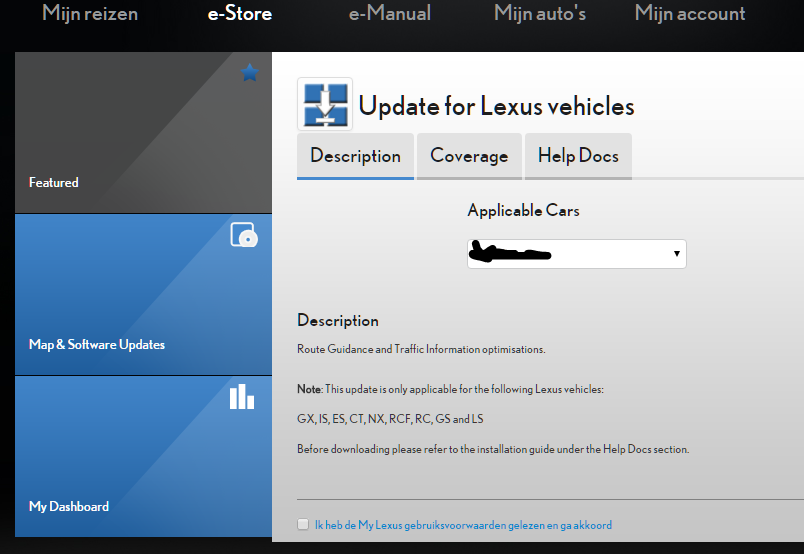The width and height of the screenshot is (804, 554).
Task: Open the Mijn reizen menu
Action: click(90, 13)
